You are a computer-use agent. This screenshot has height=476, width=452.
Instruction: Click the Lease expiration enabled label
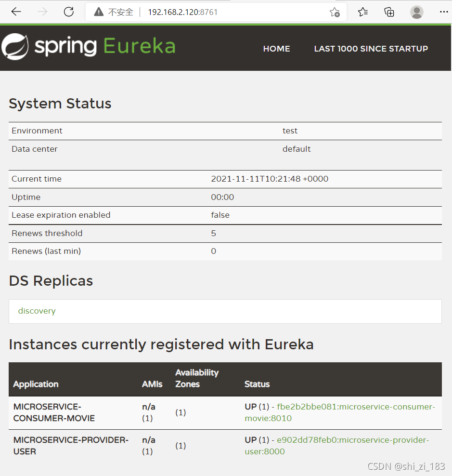[61, 215]
